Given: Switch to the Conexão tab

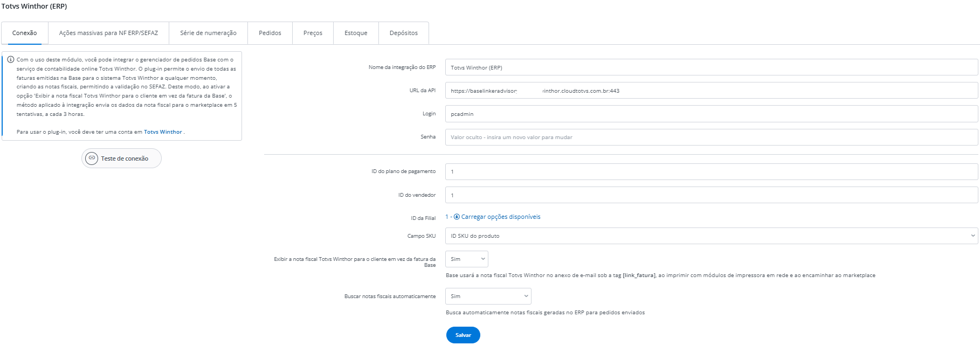Looking at the screenshot, I should click(x=25, y=33).
